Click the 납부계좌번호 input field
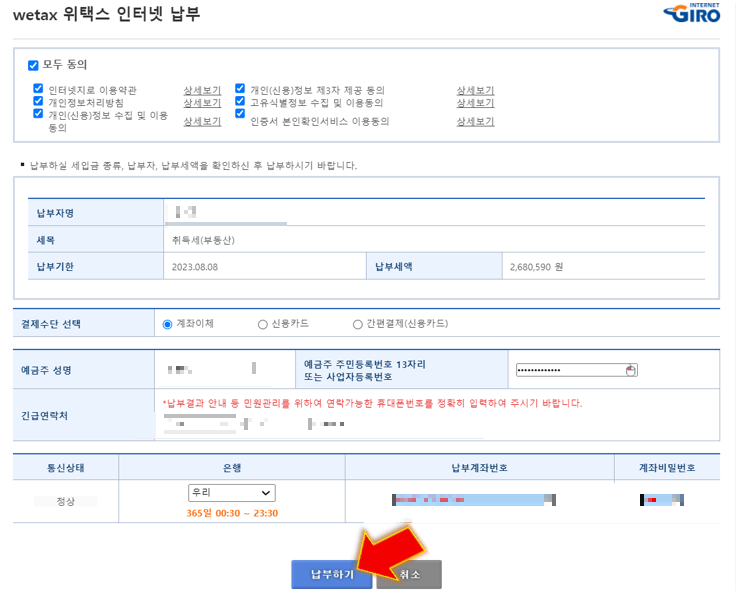 [474, 500]
